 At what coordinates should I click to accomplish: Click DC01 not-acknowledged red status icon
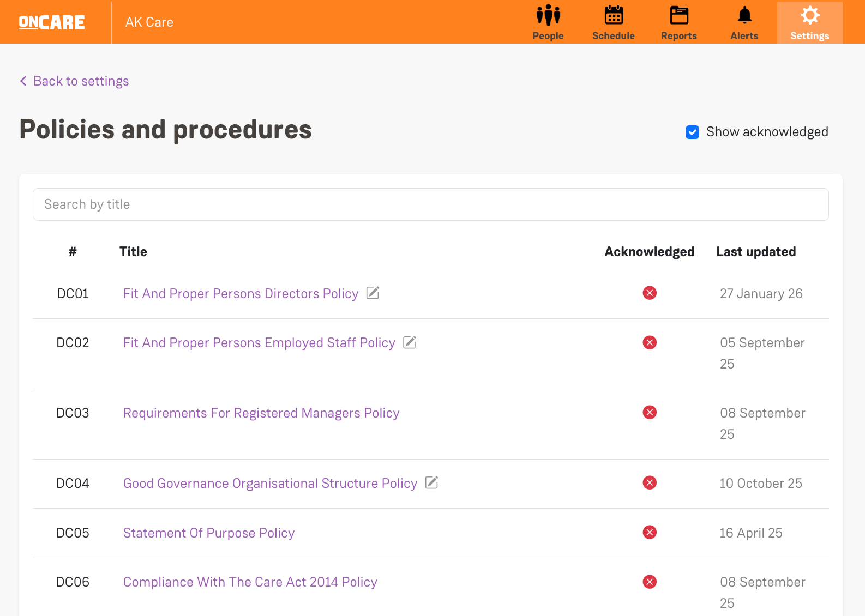click(649, 293)
